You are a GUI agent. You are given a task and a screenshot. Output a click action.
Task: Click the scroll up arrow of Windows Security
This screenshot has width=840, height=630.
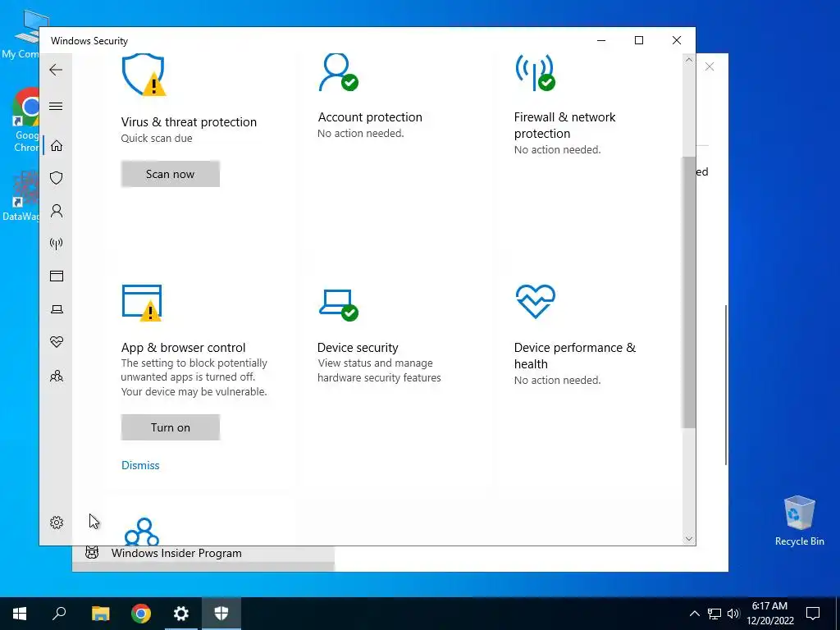tap(689, 60)
